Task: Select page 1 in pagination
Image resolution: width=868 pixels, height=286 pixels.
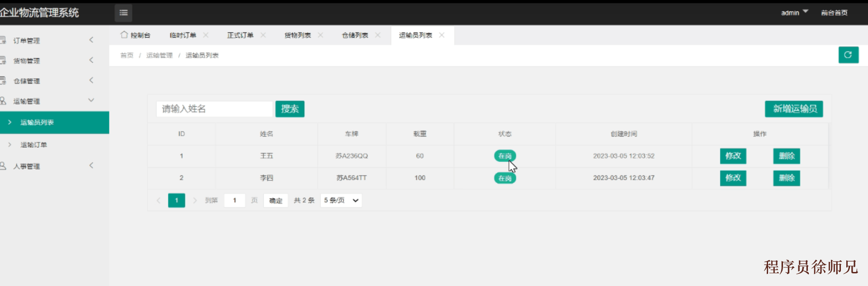Action: click(177, 200)
